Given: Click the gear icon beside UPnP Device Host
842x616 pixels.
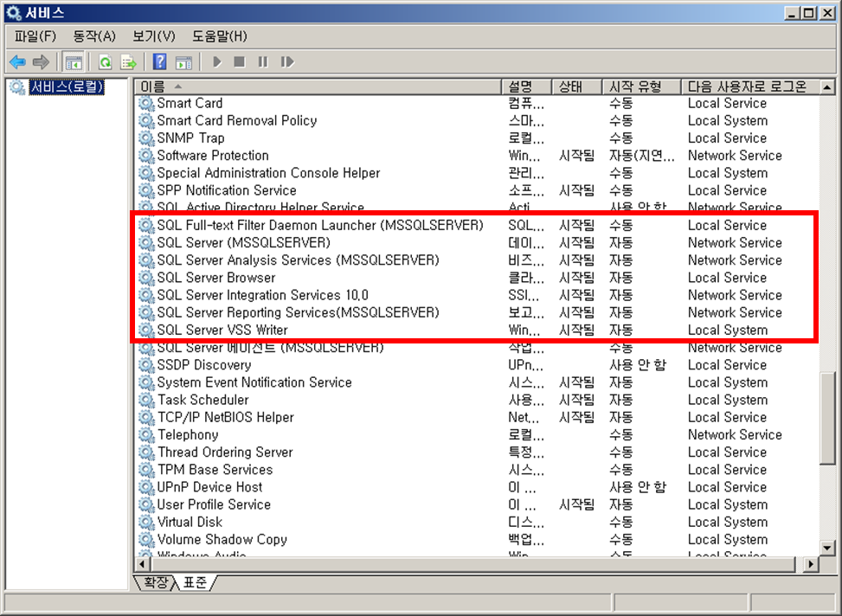Looking at the screenshot, I should pyautogui.click(x=146, y=487).
